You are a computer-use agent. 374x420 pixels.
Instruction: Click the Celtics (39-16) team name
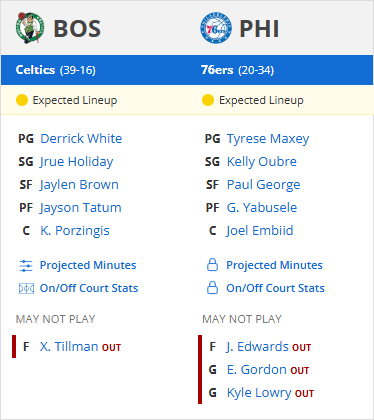coord(56,70)
